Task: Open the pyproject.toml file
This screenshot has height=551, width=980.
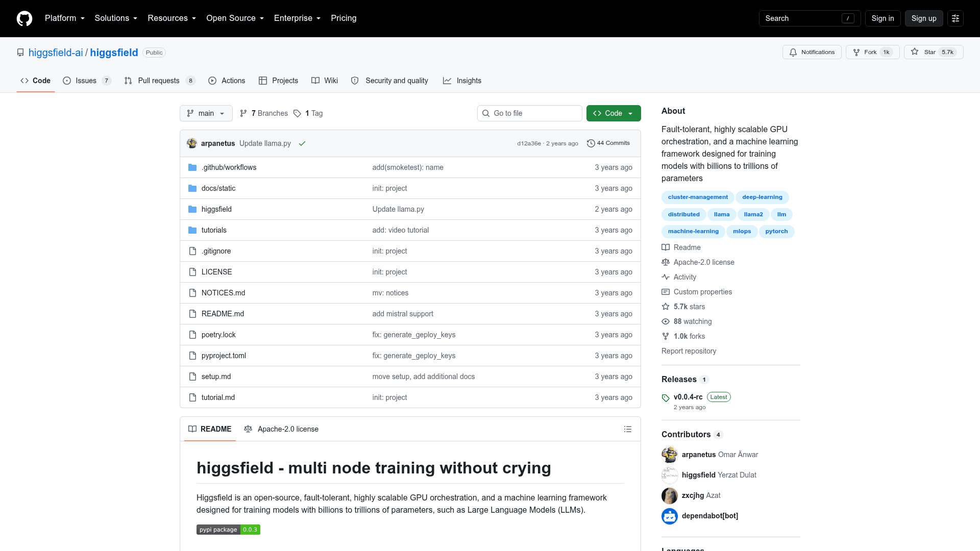Action: pyautogui.click(x=224, y=356)
